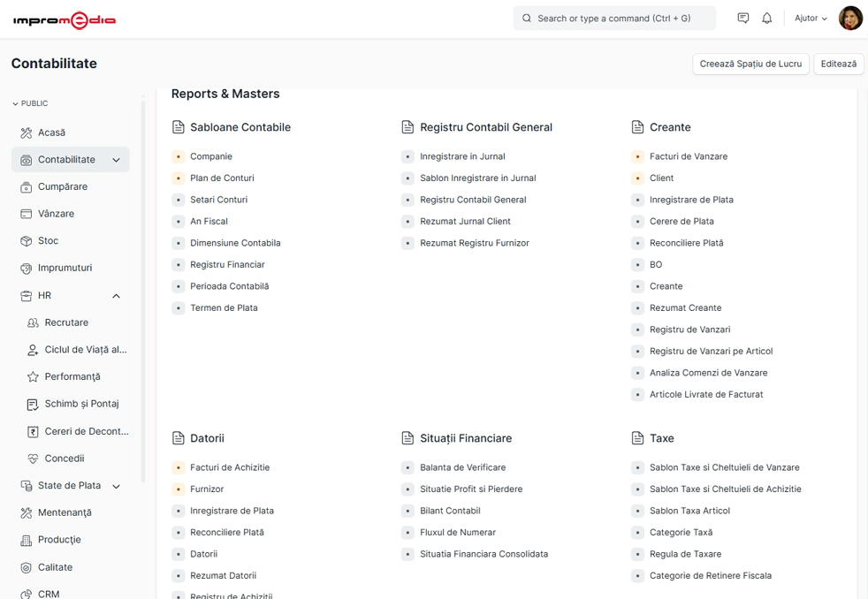Click the chat messages icon in header
The image size is (868, 599).
(743, 18)
